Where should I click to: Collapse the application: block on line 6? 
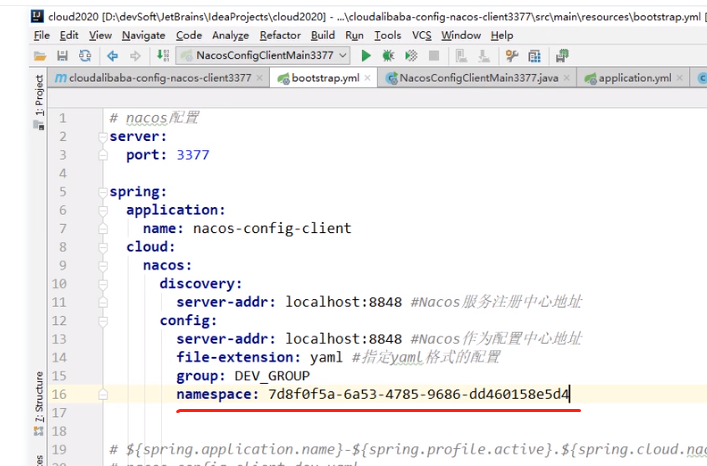(x=103, y=210)
